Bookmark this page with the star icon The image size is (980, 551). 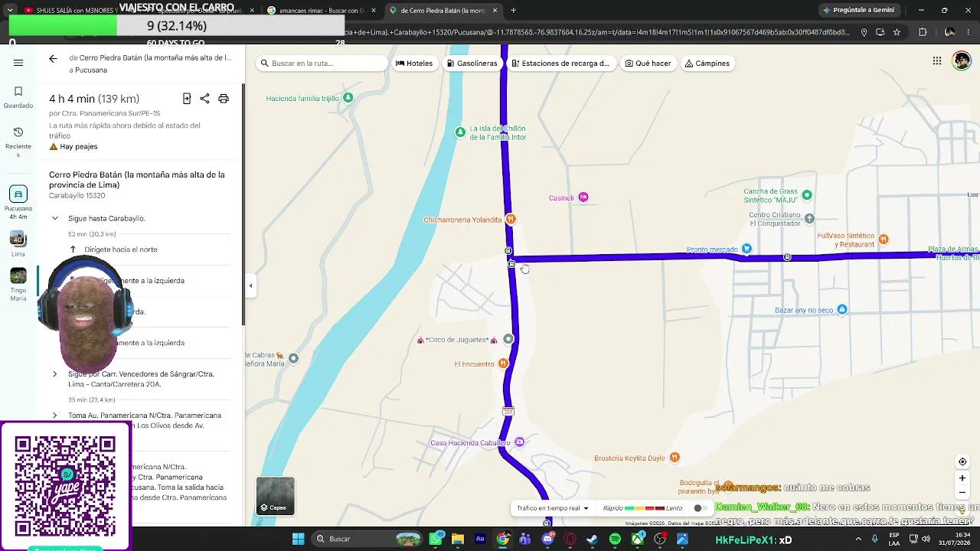tap(897, 32)
